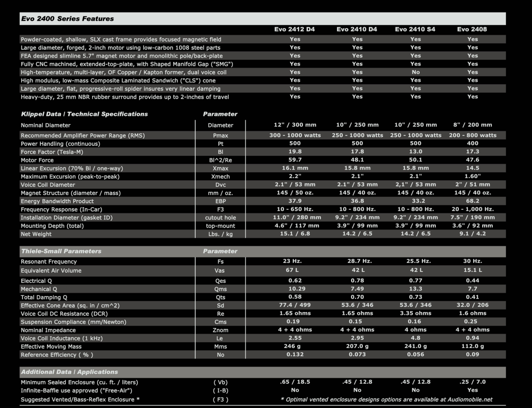The image size is (532, 408).
Task: Click the Evo 2408 column header
Action: pos(472,29)
